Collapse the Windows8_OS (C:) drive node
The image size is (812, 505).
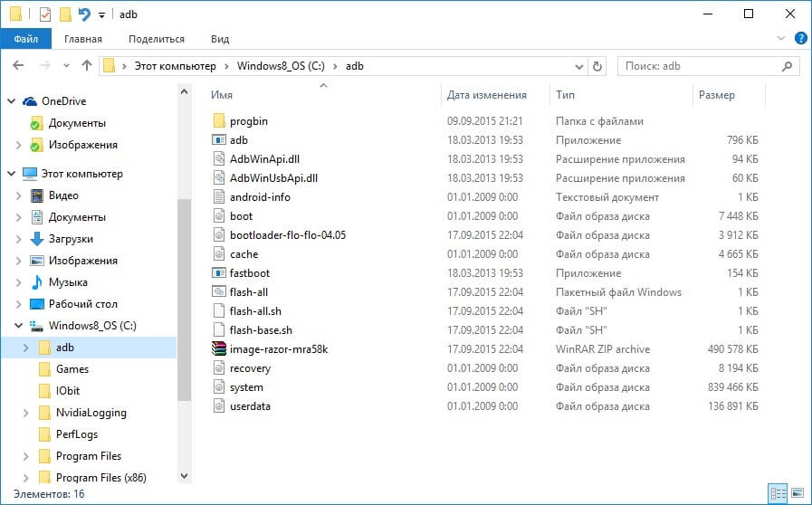click(x=18, y=326)
